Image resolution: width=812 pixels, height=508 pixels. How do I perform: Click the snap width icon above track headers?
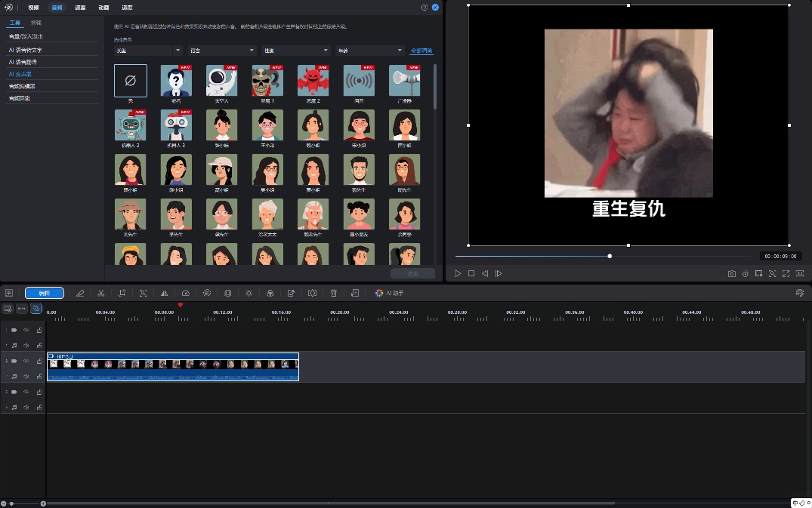click(22, 309)
